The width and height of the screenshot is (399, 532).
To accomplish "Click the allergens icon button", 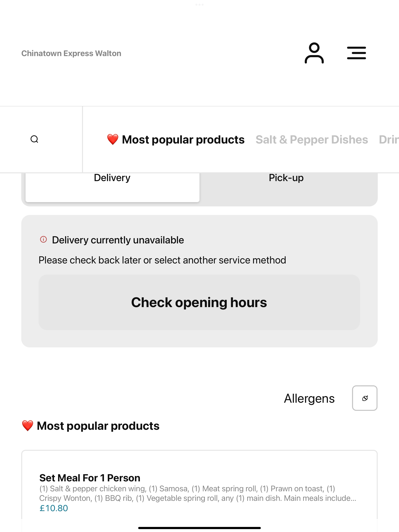I will click(x=365, y=398).
